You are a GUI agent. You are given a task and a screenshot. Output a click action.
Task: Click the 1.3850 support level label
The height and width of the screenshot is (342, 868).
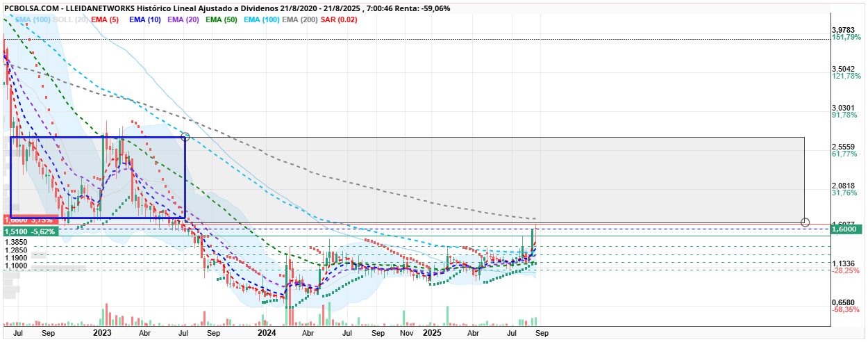coord(15,242)
